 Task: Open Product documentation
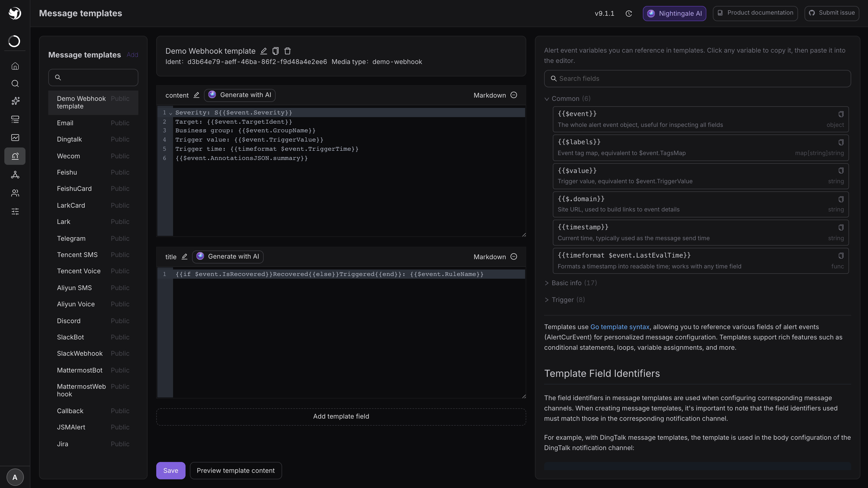tap(755, 13)
